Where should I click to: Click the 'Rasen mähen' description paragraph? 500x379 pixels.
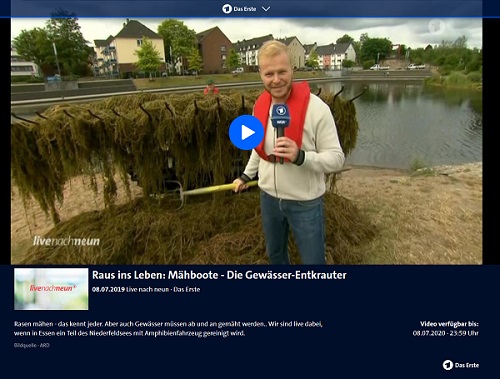point(168,328)
